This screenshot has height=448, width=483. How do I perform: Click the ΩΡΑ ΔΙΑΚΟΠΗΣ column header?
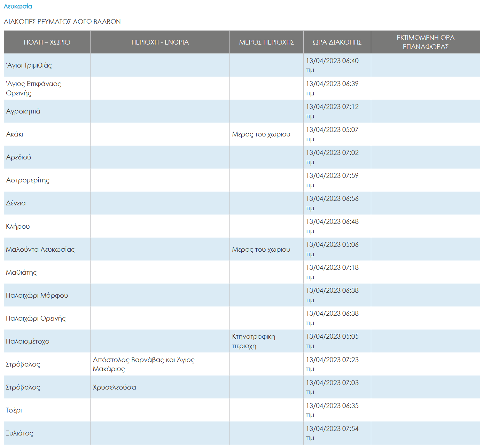click(337, 42)
